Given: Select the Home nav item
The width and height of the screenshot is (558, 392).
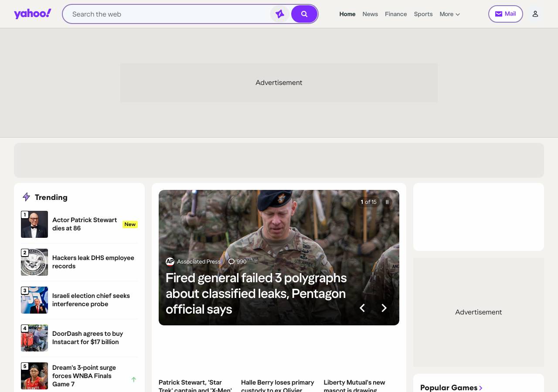Looking at the screenshot, I should point(347,14).
